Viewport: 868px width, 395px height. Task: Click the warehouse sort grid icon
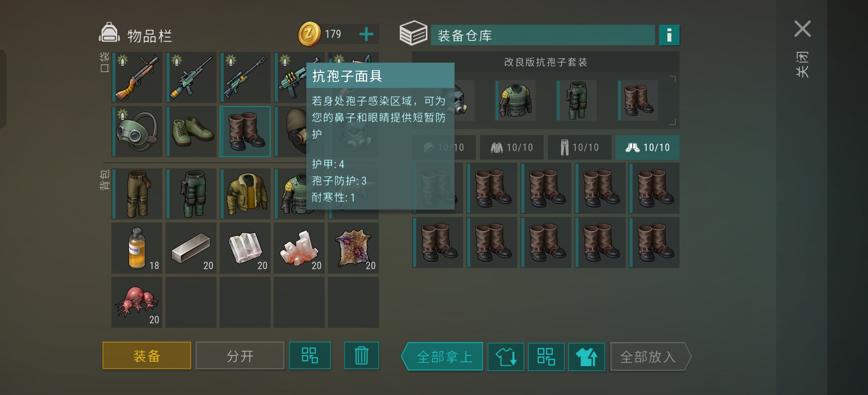(546, 357)
